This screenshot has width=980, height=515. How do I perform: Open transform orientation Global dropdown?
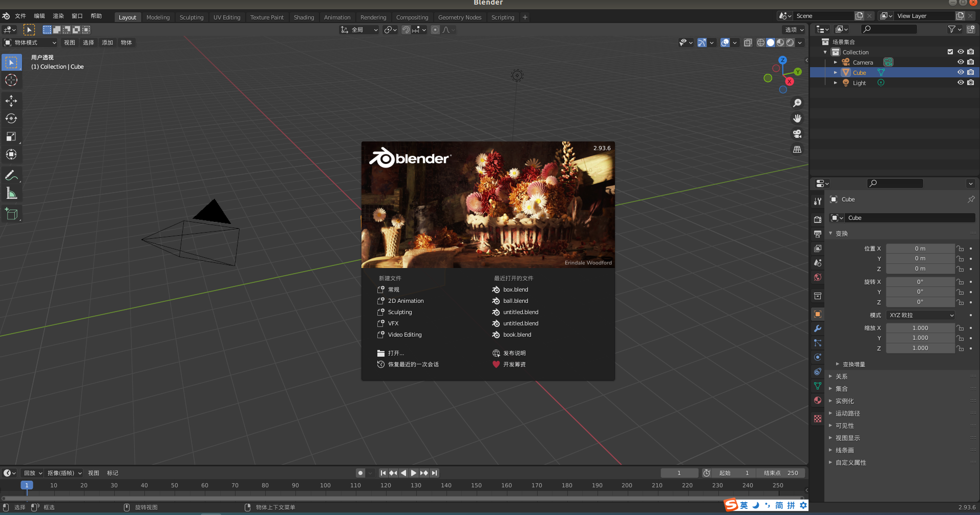pyautogui.click(x=359, y=30)
